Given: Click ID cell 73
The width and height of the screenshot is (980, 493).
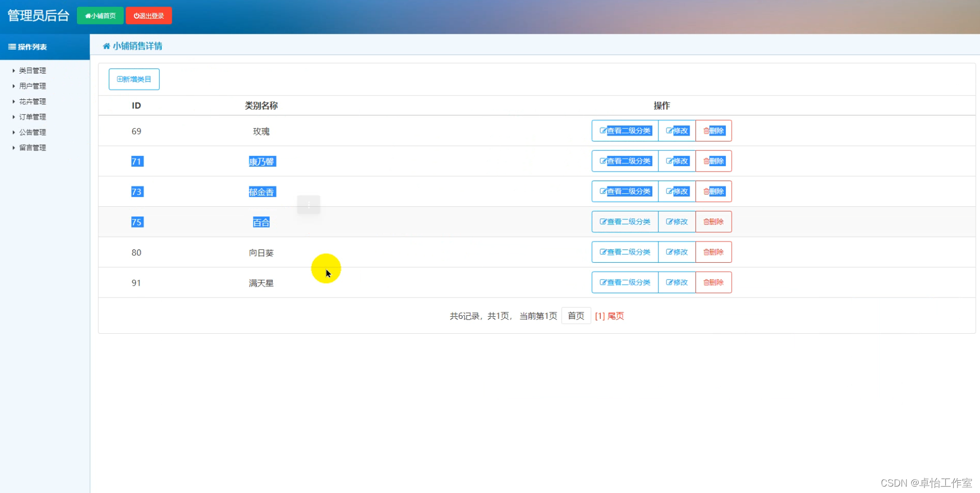Looking at the screenshot, I should [137, 192].
